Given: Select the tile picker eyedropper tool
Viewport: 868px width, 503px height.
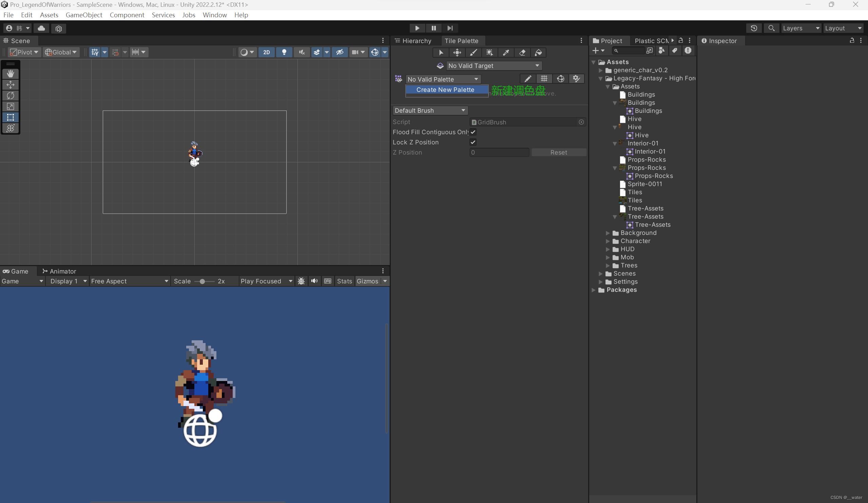Looking at the screenshot, I should pyautogui.click(x=506, y=52).
